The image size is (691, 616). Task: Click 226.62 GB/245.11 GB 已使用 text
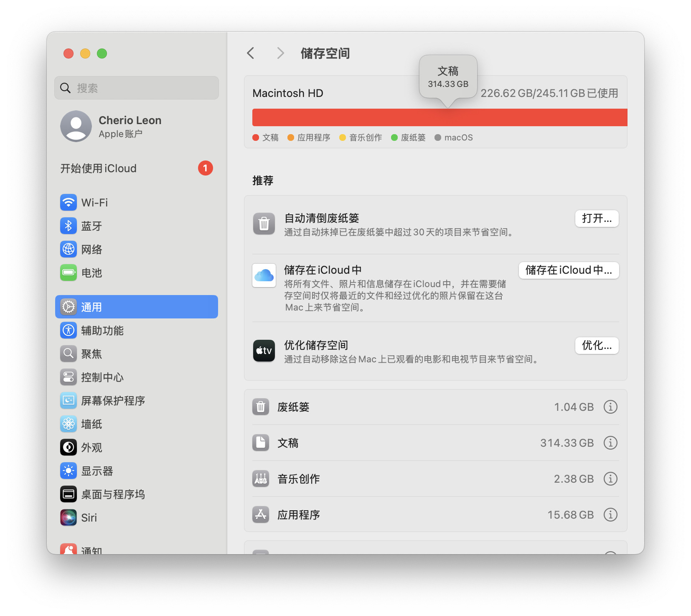(549, 93)
